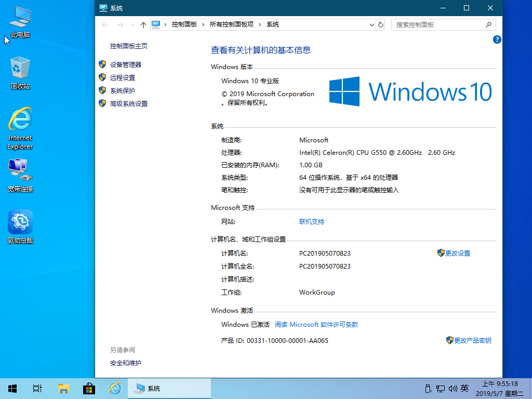Click the USB safely remove tray icon
Image resolution: width=532 pixels, height=399 pixels.
tap(428, 389)
